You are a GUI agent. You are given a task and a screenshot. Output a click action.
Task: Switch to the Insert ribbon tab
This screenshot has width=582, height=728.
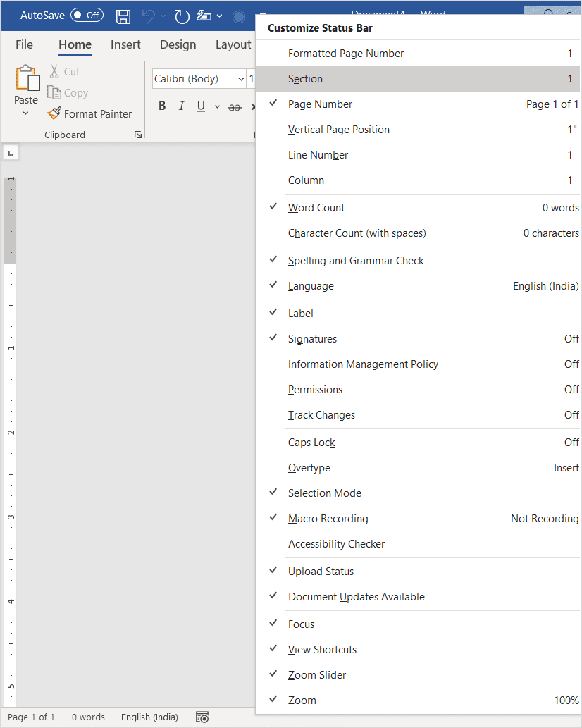[x=125, y=44]
